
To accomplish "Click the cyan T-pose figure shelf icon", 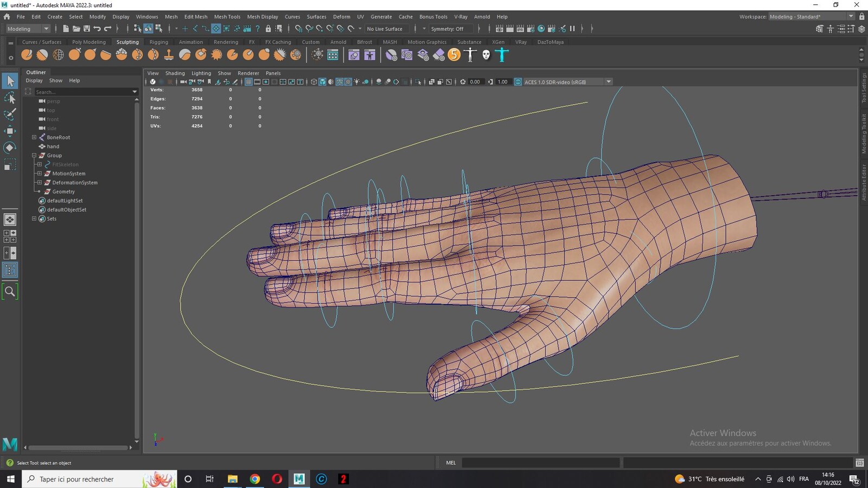I will (x=502, y=54).
